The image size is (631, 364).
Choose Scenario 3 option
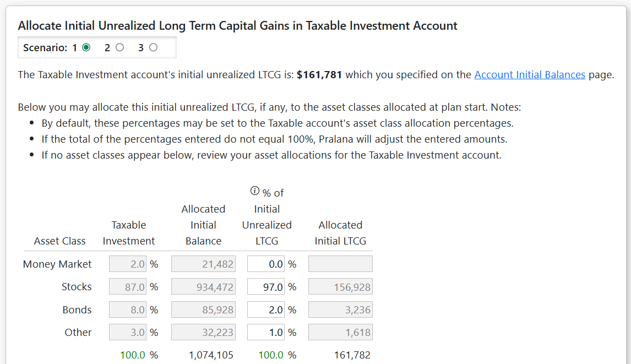pyautogui.click(x=153, y=48)
